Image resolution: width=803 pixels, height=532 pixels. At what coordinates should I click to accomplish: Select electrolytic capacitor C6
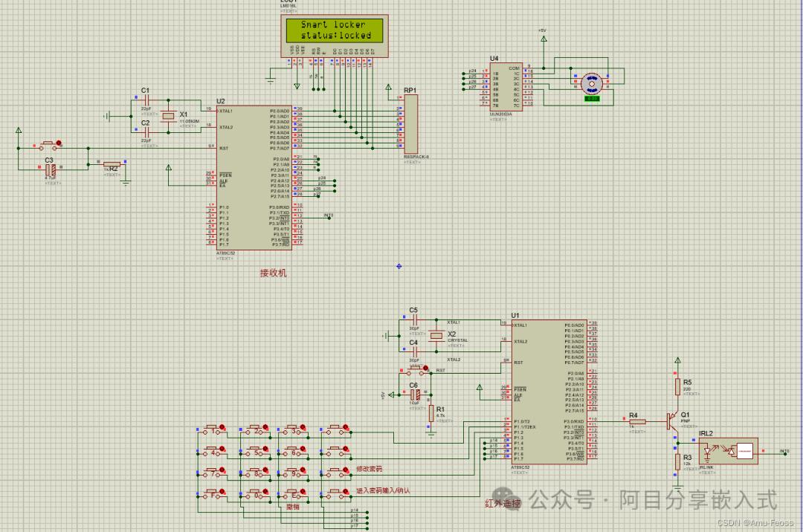tap(416, 395)
